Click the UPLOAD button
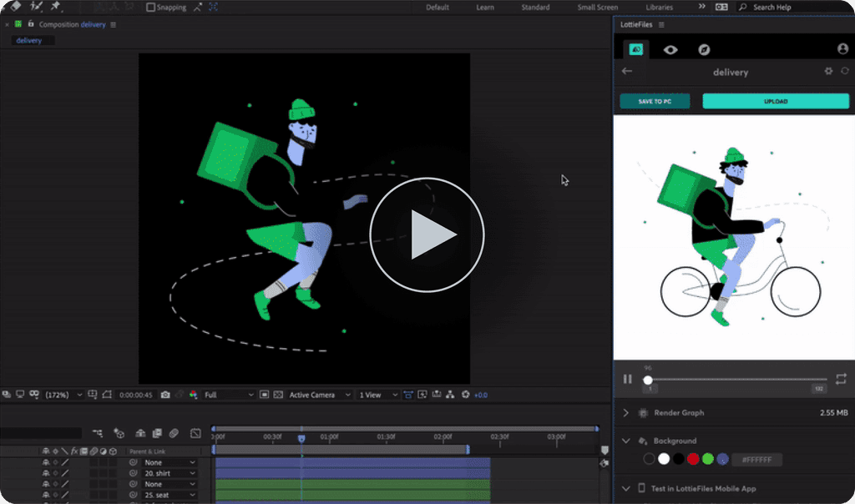 tap(775, 101)
